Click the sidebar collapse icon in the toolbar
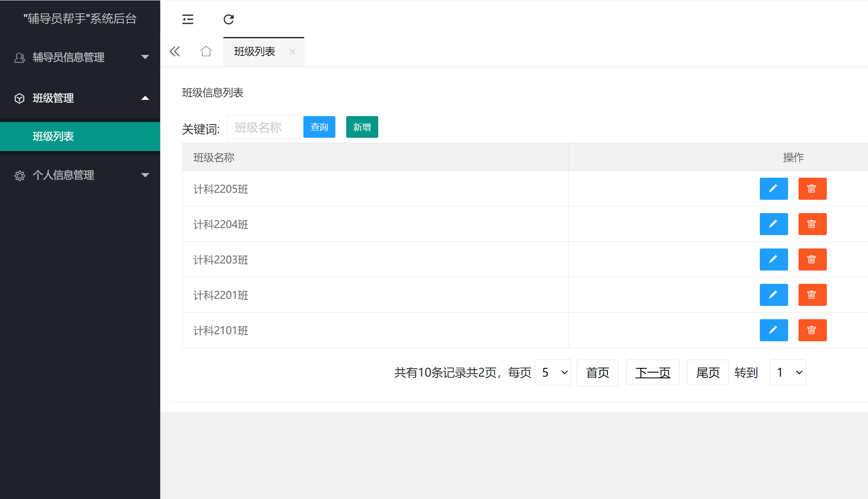The height and width of the screenshot is (499, 868). 188,19
